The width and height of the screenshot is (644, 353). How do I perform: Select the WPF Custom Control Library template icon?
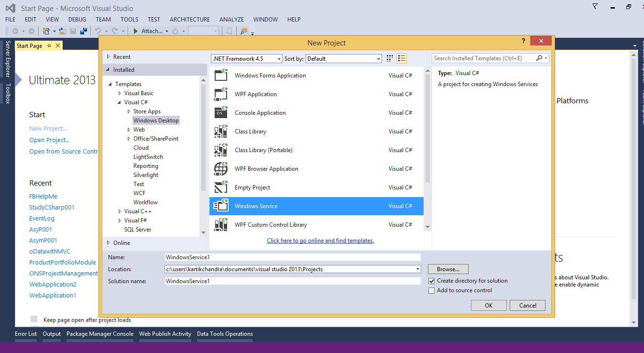point(221,224)
